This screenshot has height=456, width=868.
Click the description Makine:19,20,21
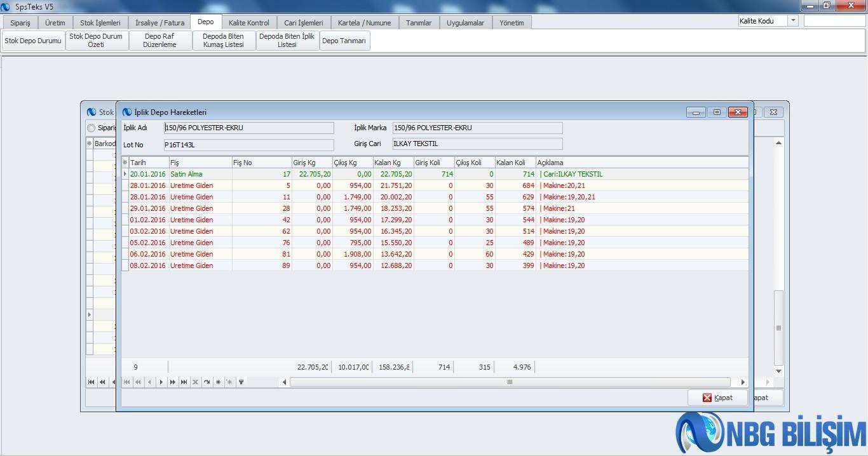tap(569, 197)
